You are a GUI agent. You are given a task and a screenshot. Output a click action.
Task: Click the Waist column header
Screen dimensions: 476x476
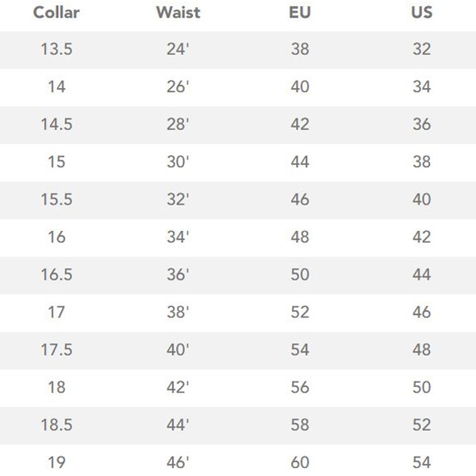[x=177, y=13]
